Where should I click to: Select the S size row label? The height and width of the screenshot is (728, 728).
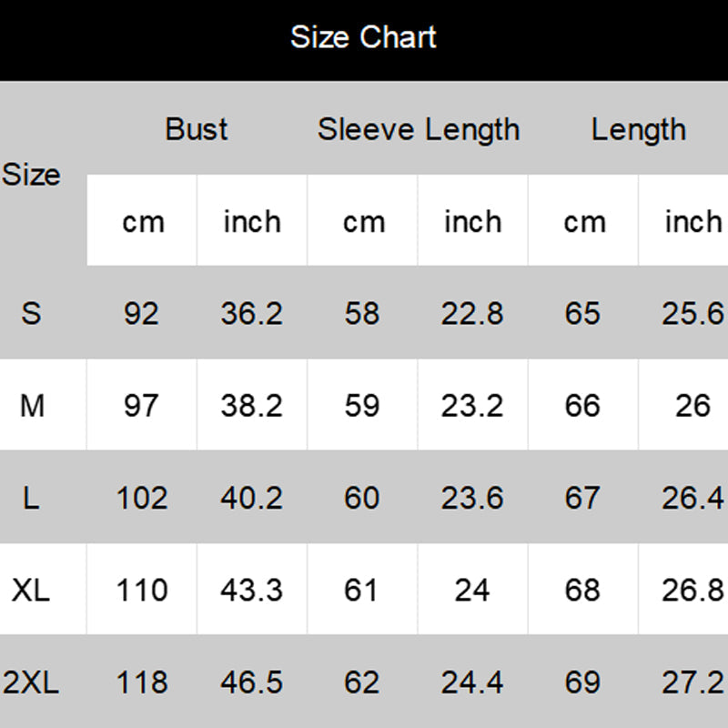click(x=31, y=313)
